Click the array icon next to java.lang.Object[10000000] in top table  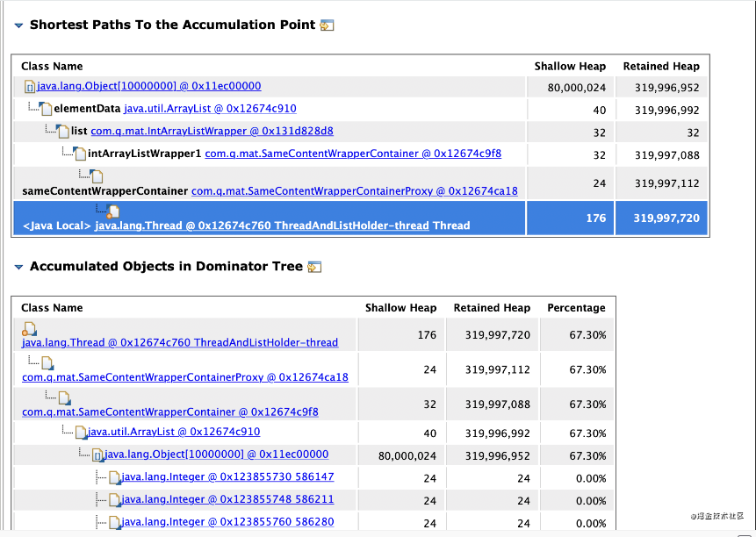point(30,87)
